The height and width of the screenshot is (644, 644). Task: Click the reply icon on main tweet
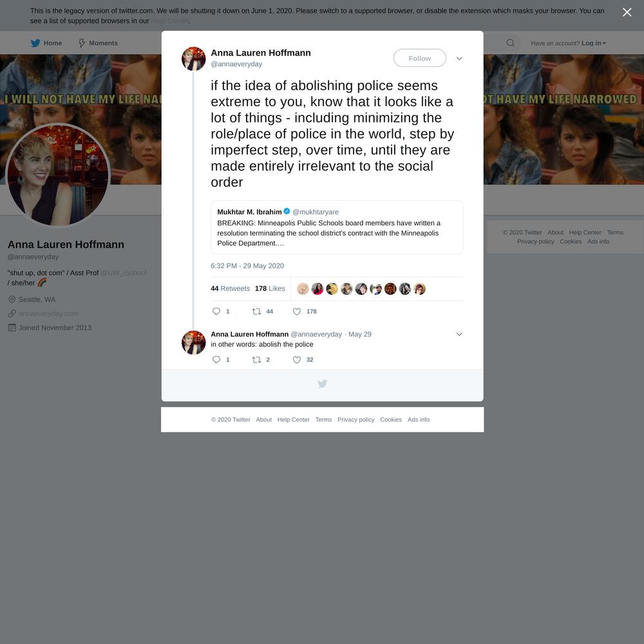[x=216, y=311]
